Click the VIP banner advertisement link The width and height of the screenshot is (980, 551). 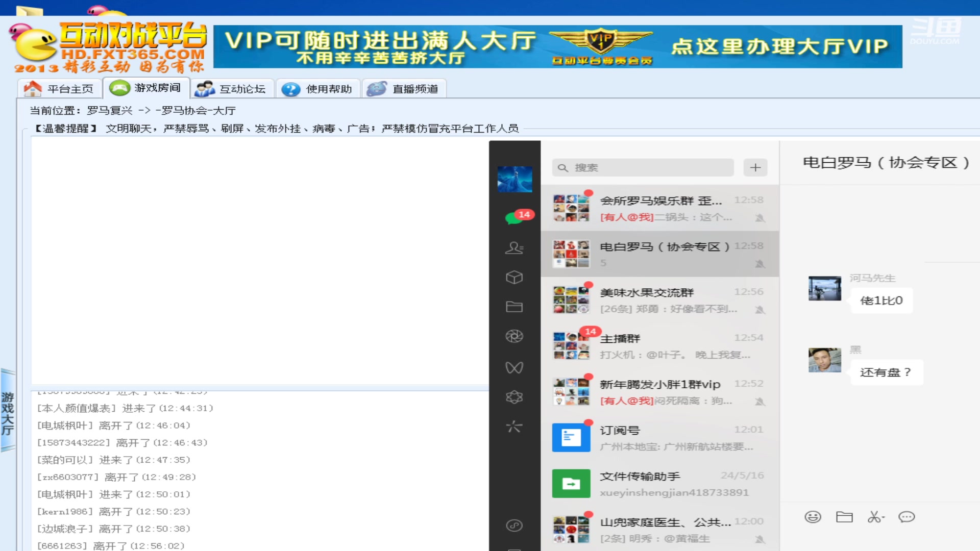point(561,46)
